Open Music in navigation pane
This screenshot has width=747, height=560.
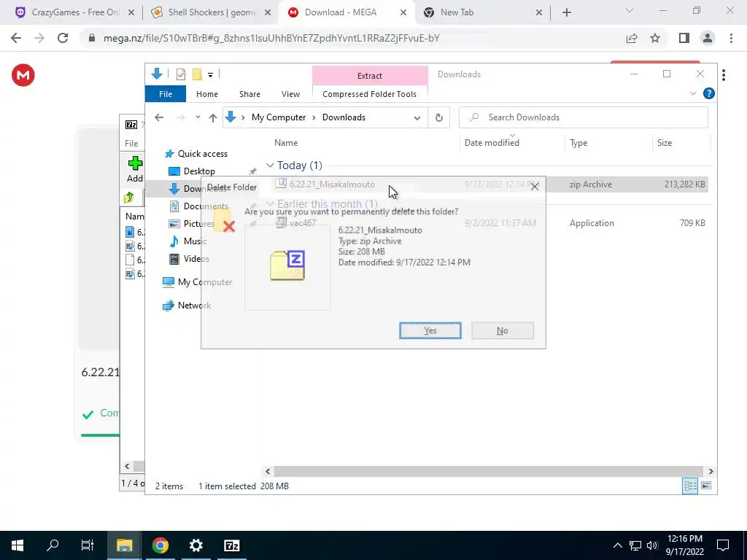(x=195, y=241)
